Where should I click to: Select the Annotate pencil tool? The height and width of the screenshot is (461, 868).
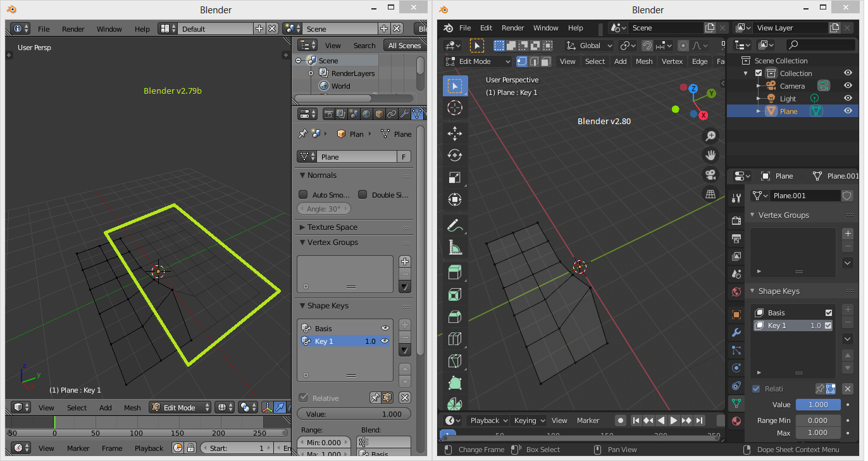(x=455, y=225)
